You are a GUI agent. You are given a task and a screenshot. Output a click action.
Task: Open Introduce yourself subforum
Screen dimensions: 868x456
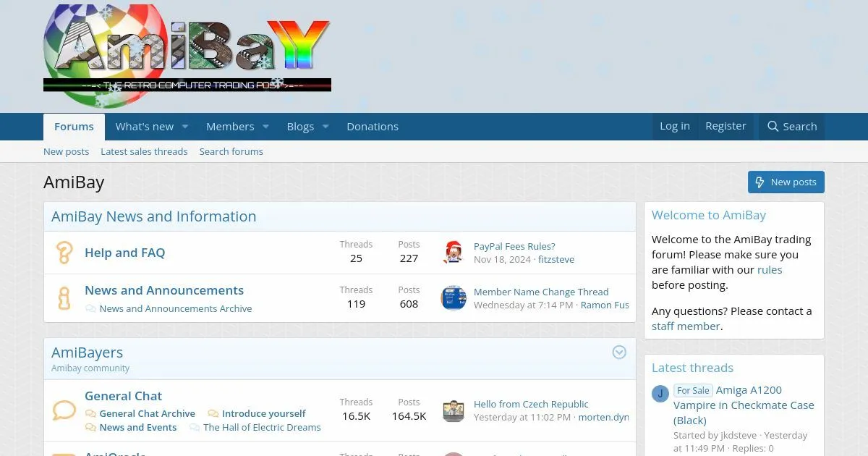(x=264, y=413)
